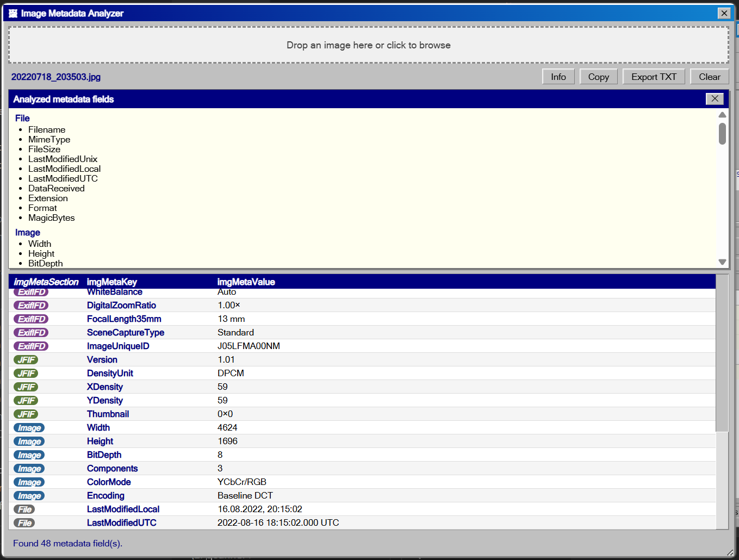
Task: Click the drop zone to browse an image
Action: (x=369, y=45)
